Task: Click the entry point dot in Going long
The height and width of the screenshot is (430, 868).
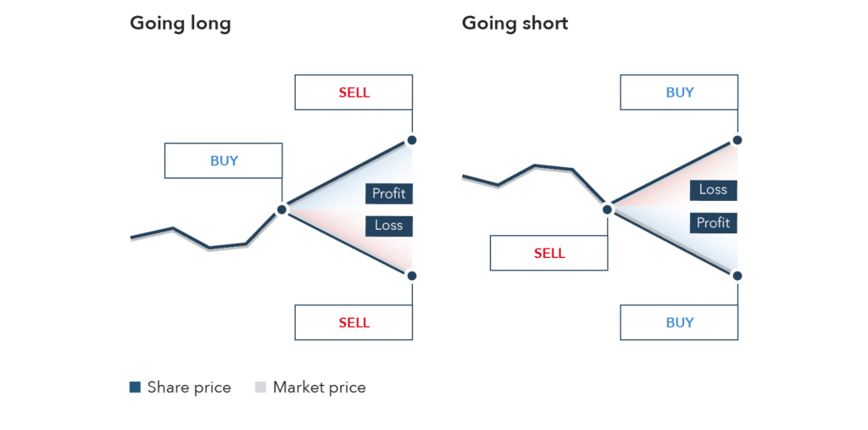Action: [282, 209]
